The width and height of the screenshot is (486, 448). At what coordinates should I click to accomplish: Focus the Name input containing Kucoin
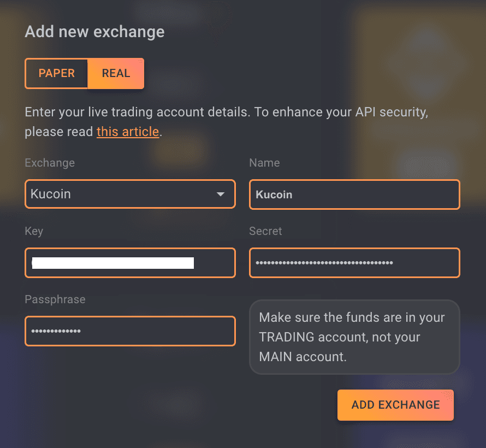(354, 194)
